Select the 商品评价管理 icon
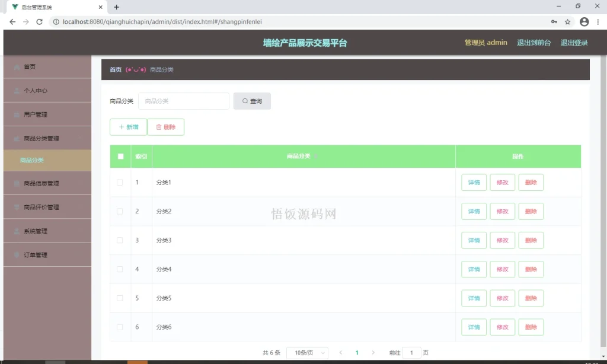The height and width of the screenshot is (364, 607). 16,207
